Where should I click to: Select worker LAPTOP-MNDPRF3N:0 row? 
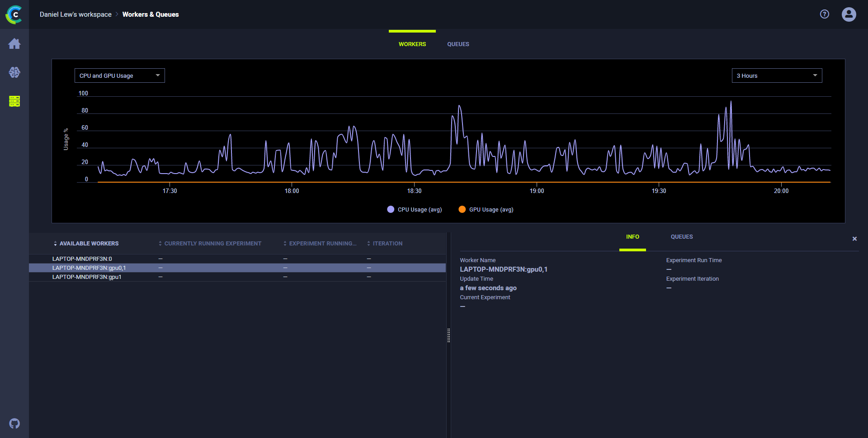[82, 259]
